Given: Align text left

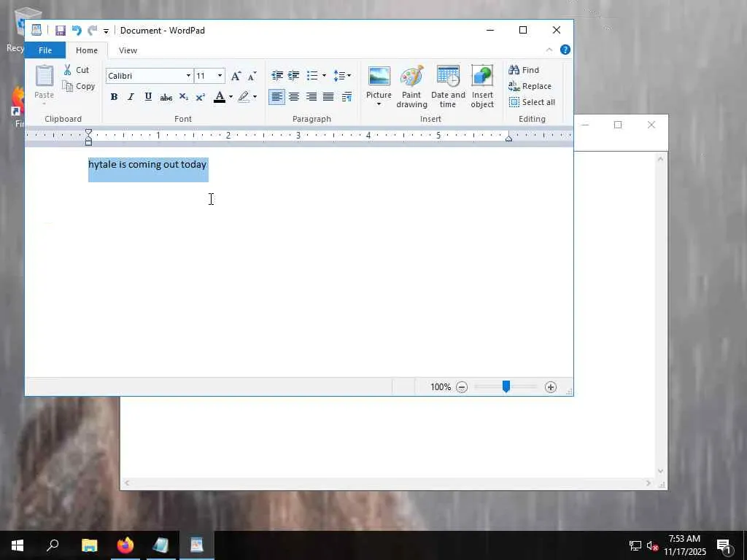Looking at the screenshot, I should click(x=276, y=97).
